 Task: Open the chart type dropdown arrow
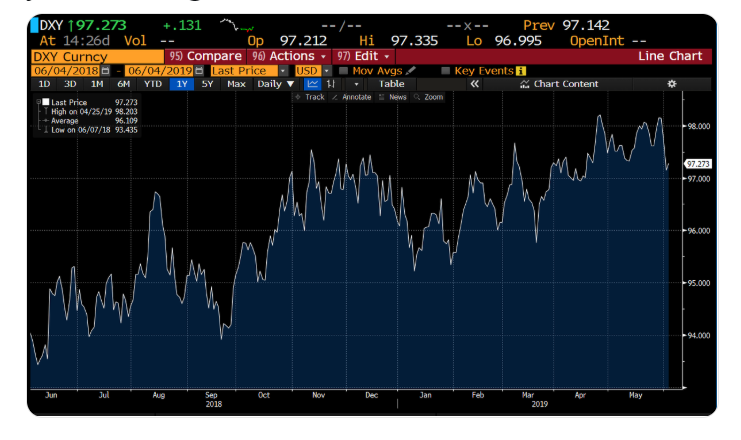click(356, 84)
